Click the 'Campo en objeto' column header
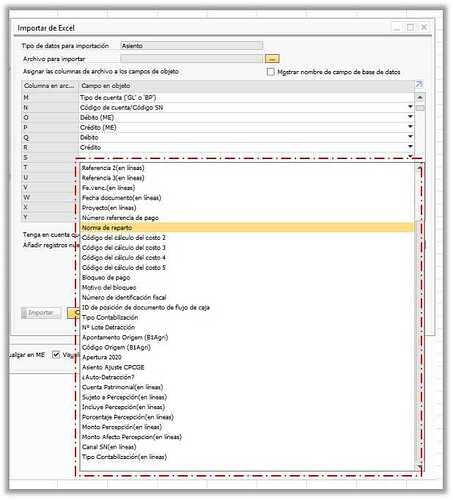The width and height of the screenshot is (453, 500). pyautogui.click(x=246, y=86)
